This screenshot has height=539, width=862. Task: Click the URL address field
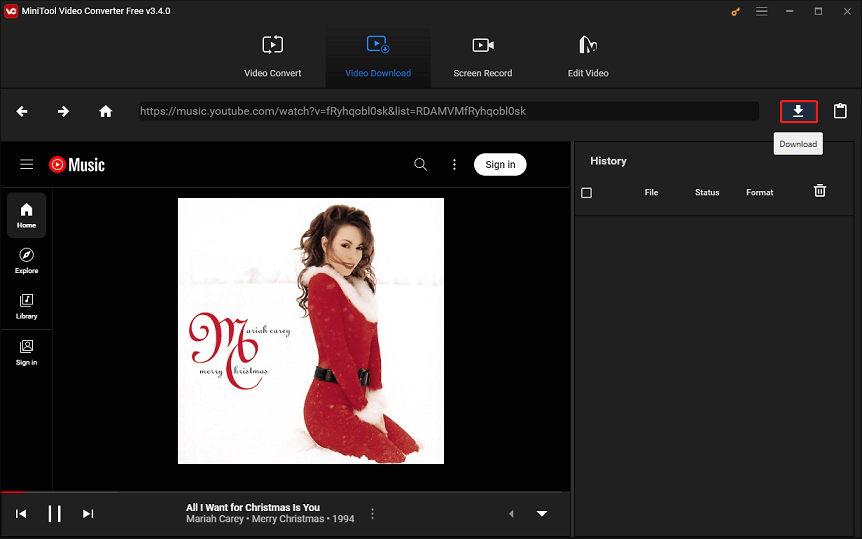(x=449, y=111)
